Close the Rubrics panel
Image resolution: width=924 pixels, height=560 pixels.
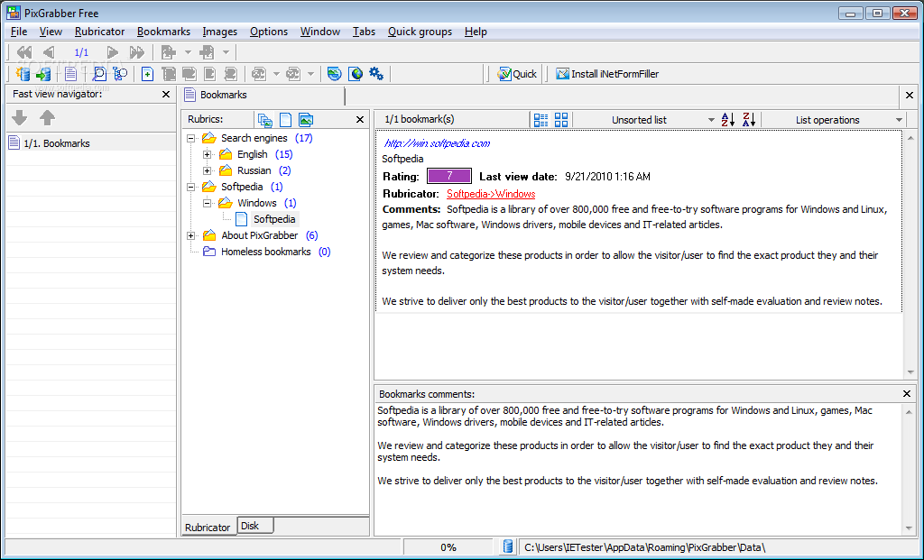tap(360, 120)
